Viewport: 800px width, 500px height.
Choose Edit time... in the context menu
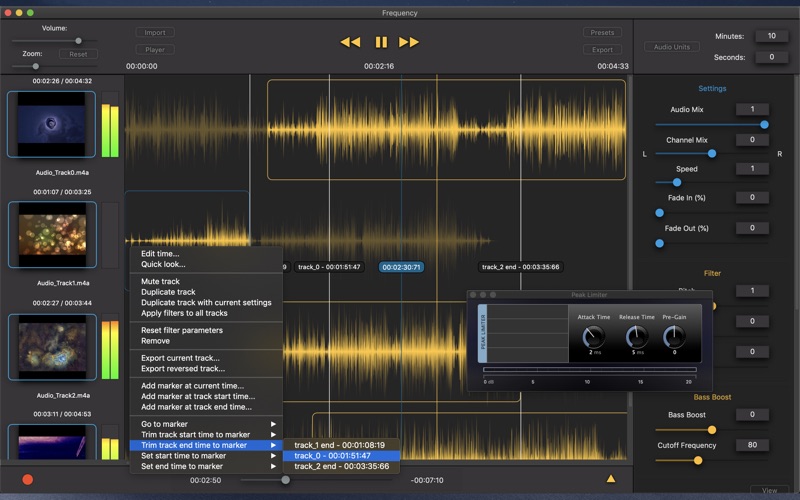(x=206, y=254)
